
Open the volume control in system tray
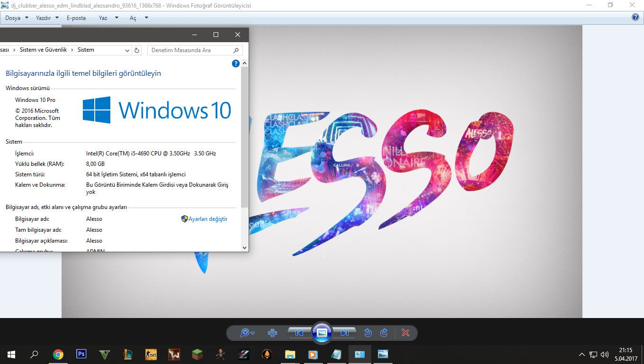[605, 355]
